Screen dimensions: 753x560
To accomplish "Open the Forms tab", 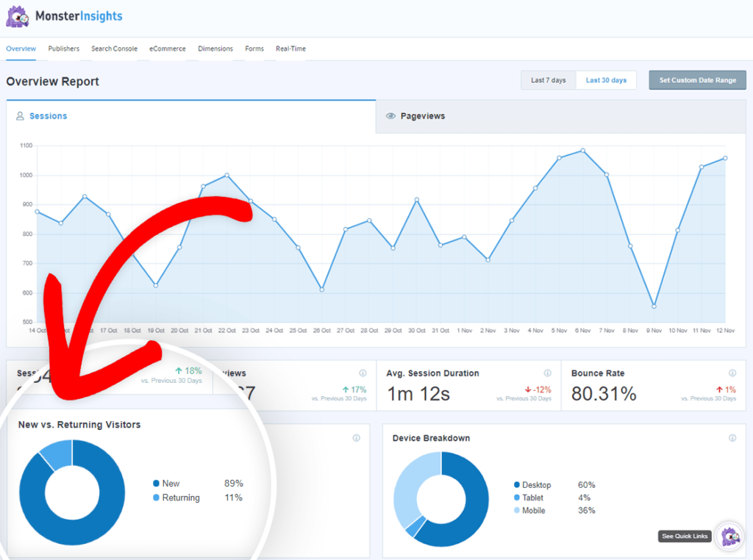I will [x=254, y=49].
